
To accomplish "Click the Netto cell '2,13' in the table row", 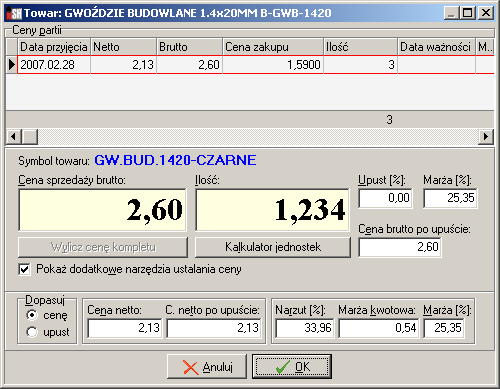I will [123, 65].
